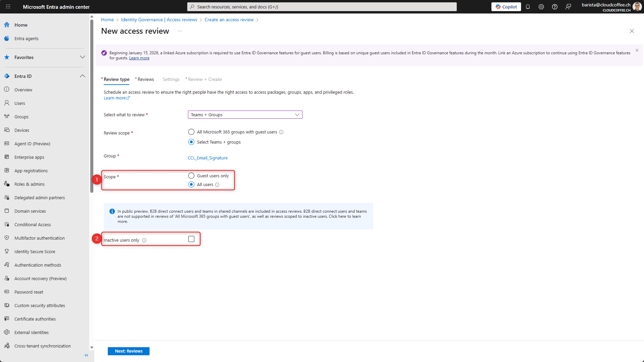Open the Select what to review dropdown

[x=245, y=115]
